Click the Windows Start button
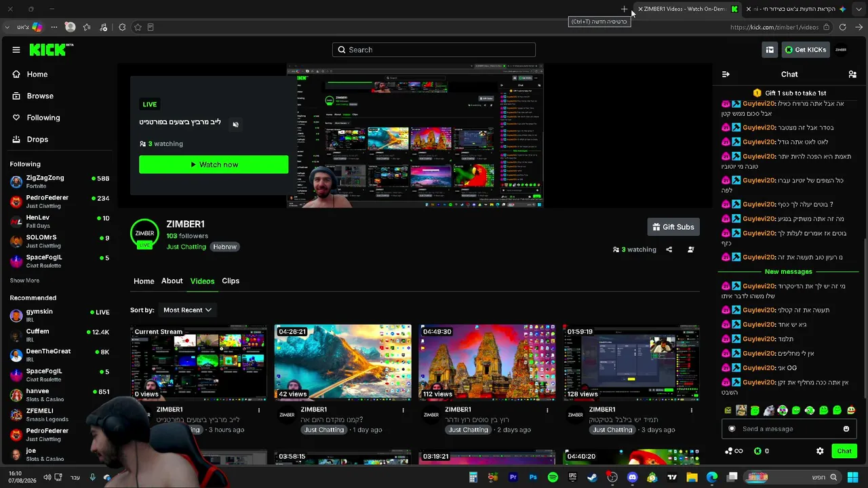Viewport: 868px width, 488px height. 852,477
